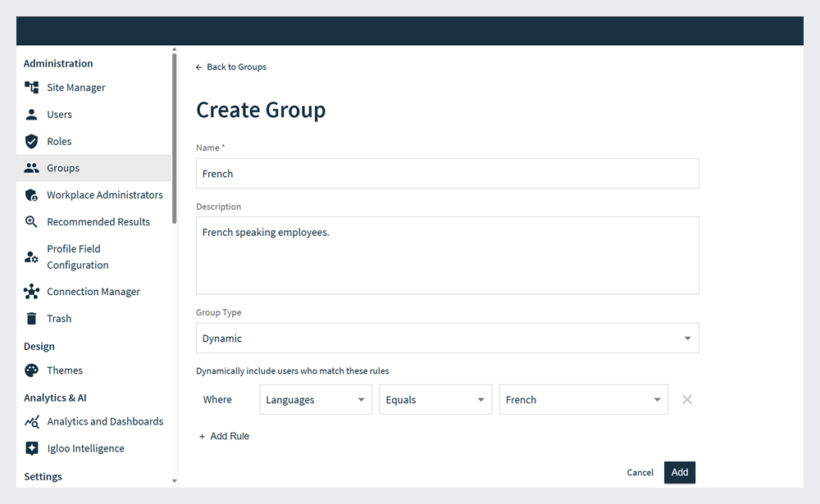Click the Analytics and Dashboards chart icon
This screenshot has width=820, height=504.
(31, 421)
